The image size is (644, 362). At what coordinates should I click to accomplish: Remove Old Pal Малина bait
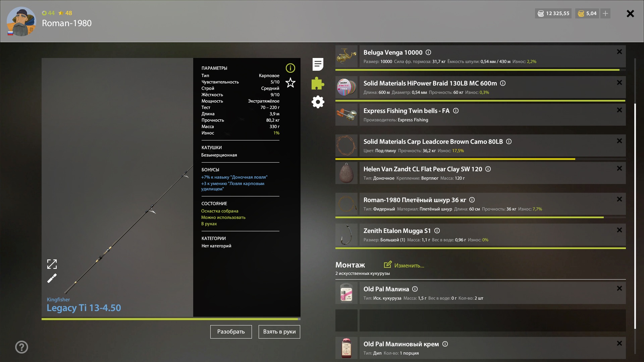620,288
